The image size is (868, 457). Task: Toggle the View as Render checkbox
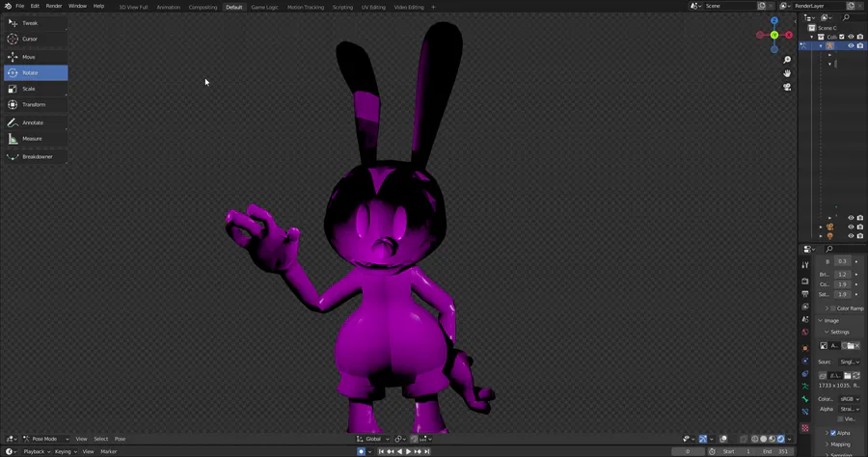[840, 419]
